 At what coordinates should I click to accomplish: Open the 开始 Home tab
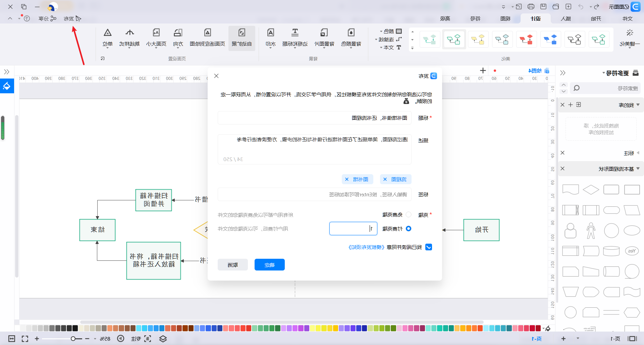coord(596,18)
